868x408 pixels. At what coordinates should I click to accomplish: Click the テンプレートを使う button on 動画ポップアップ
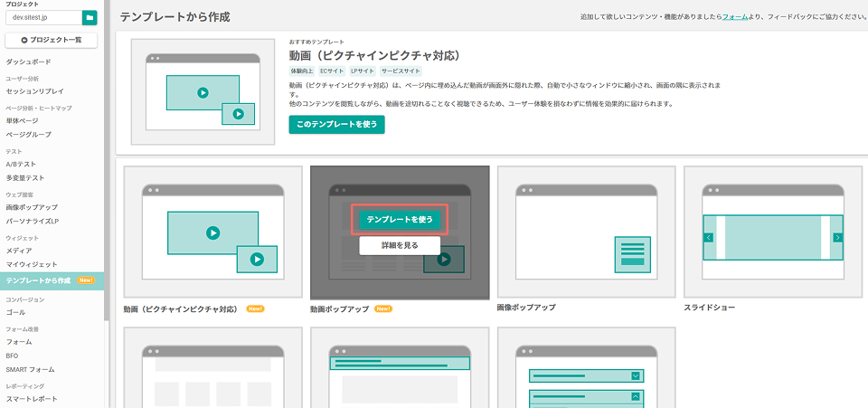tap(400, 220)
